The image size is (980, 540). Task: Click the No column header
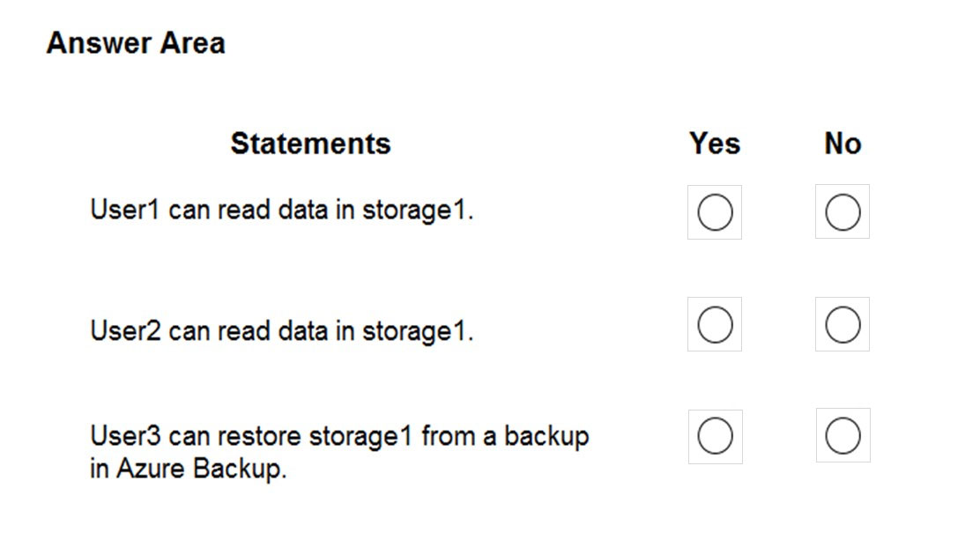tap(843, 143)
